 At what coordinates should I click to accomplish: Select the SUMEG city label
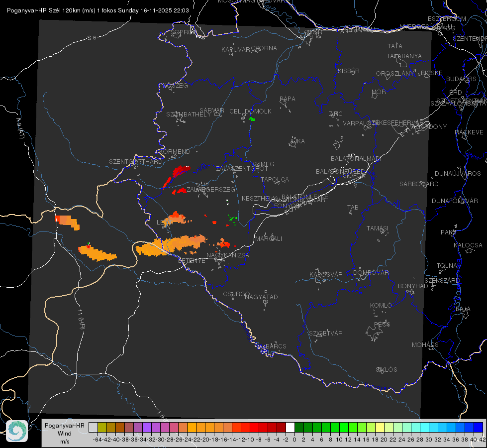point(263,164)
